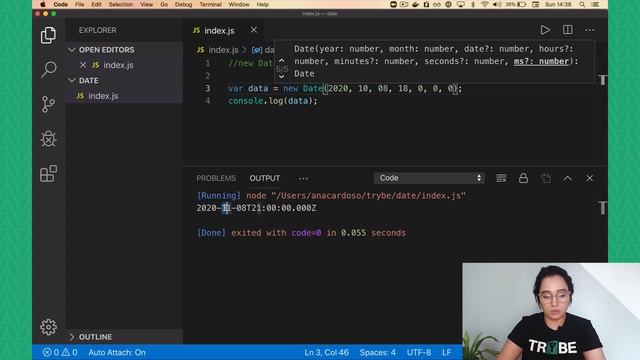The height and width of the screenshot is (360, 640).
Task: Show next signature in parameter hint
Action: [x=281, y=77]
